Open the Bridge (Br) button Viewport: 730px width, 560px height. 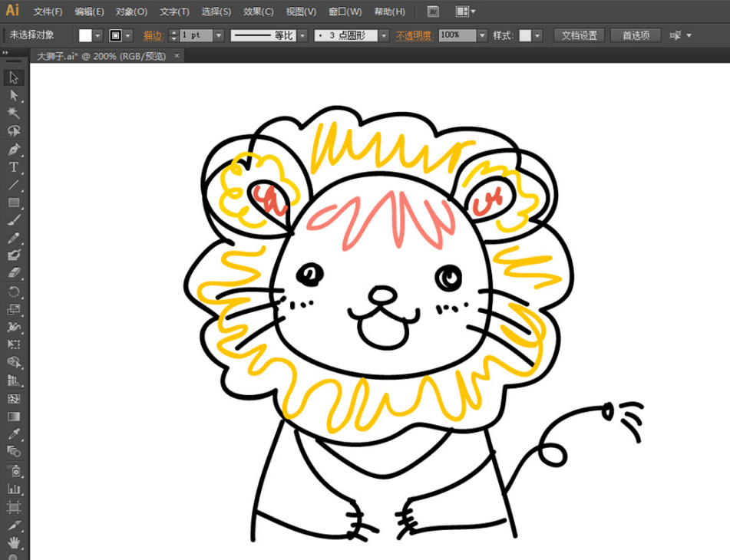433,12
